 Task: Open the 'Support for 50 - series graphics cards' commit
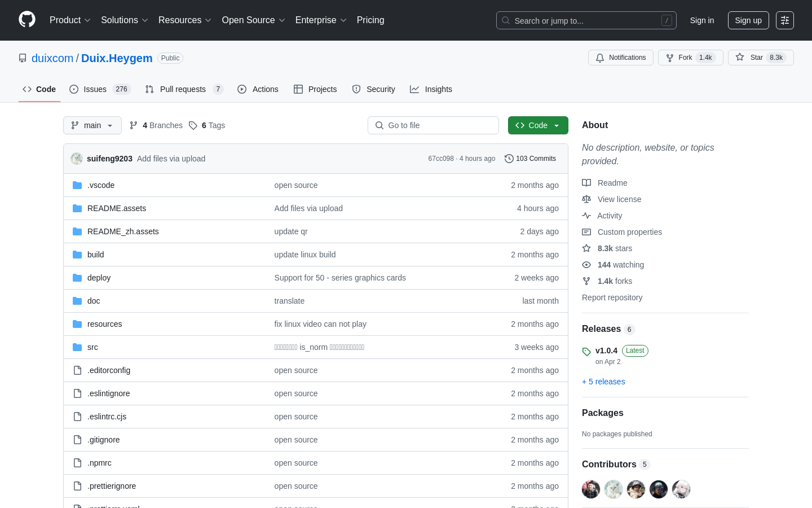point(340,278)
